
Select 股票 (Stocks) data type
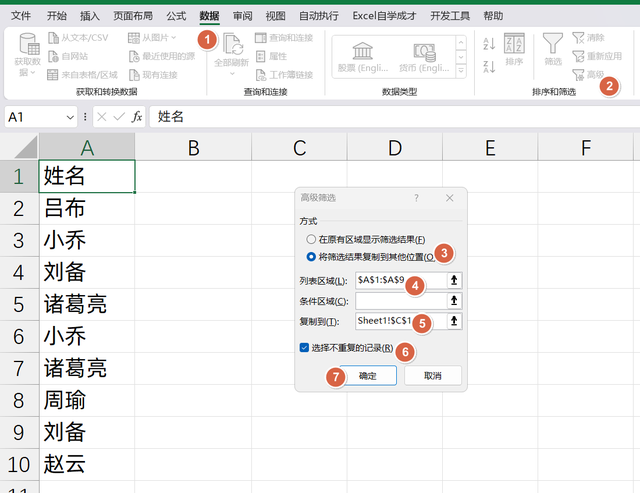(x=363, y=57)
